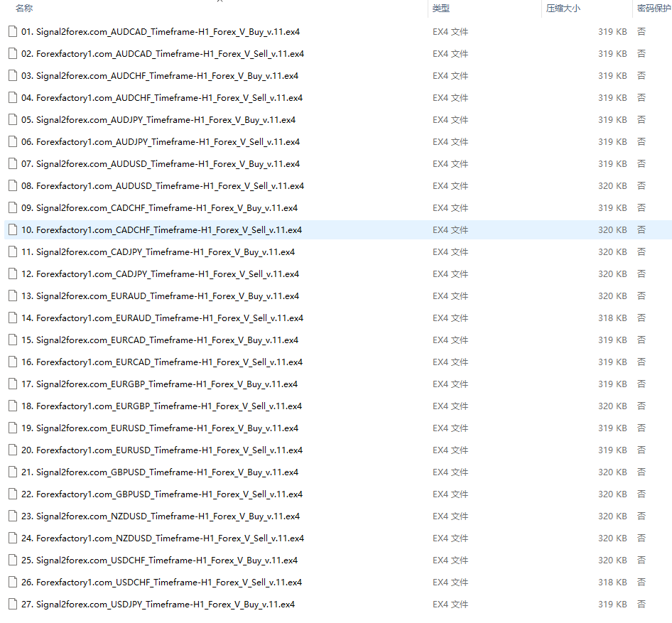Click EX4 文件 type of file 21
672x623 pixels.
click(x=450, y=472)
